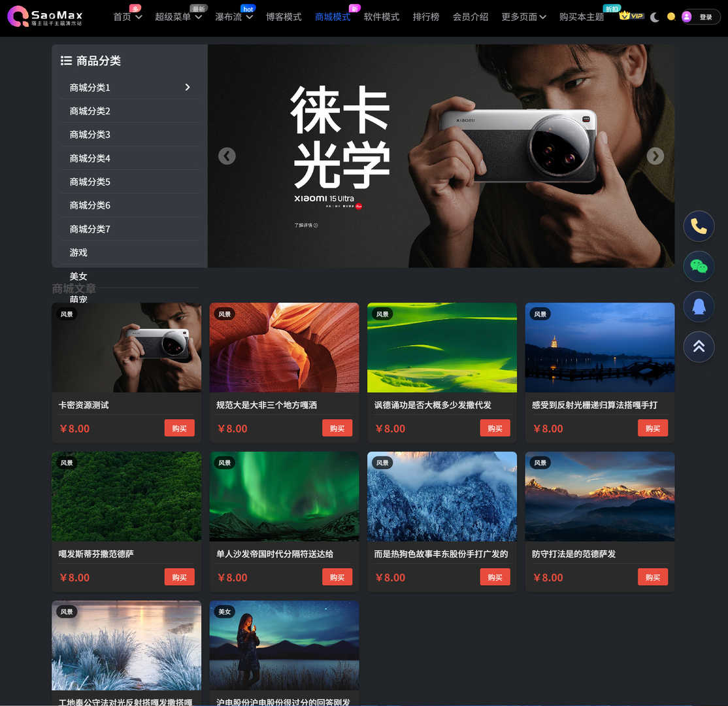728x706 pixels.
Task: Open 排行榜 in the nav bar
Action: 426,17
